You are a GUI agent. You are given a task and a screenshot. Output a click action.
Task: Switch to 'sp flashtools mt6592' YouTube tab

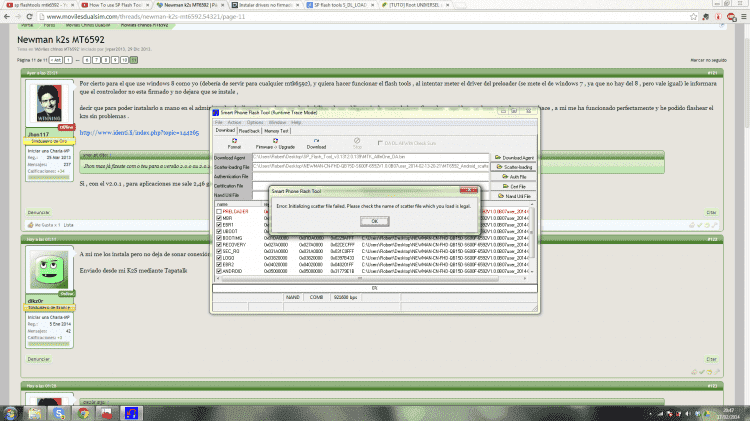[x=39, y=5]
